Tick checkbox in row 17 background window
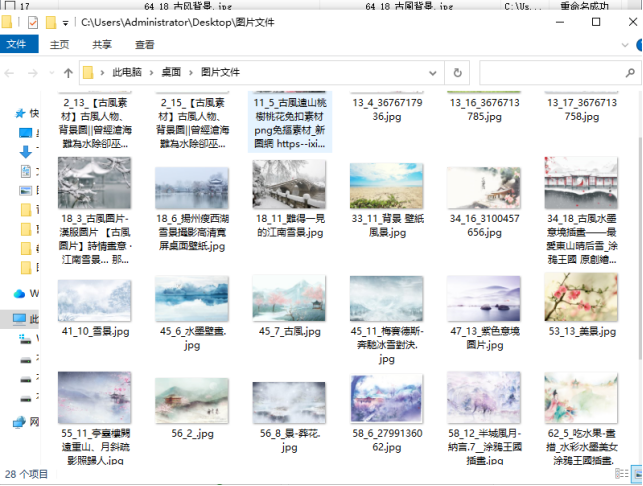The height and width of the screenshot is (486, 643). click(10, 6)
